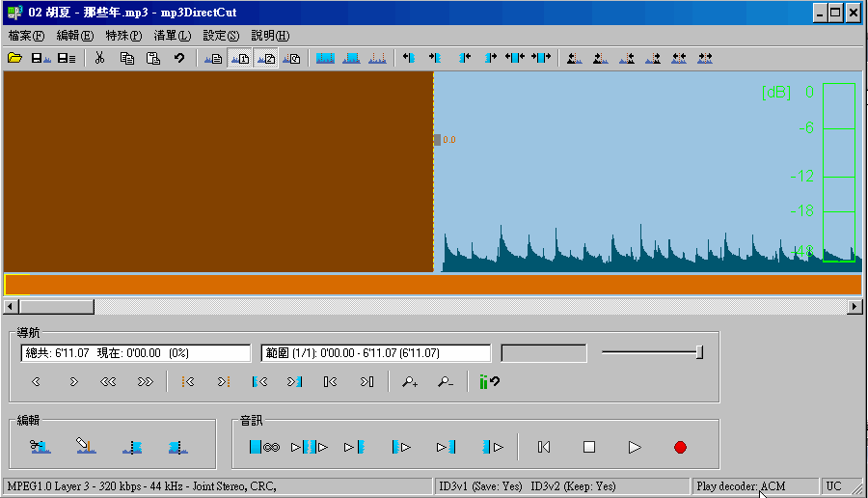Click the fourth icon in the 音訊 panel
This screenshot has height=498, width=868.
[x=401, y=447]
